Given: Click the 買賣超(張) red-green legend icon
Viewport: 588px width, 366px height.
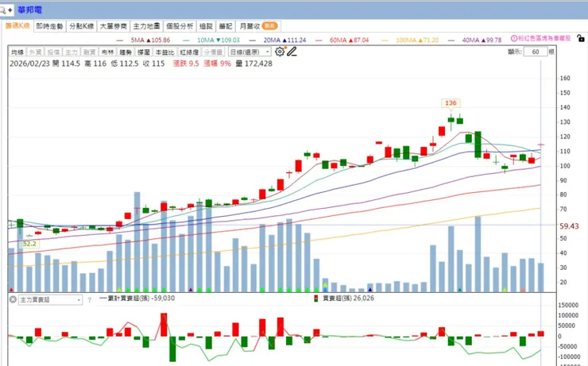Looking at the screenshot, I should pos(316,299).
